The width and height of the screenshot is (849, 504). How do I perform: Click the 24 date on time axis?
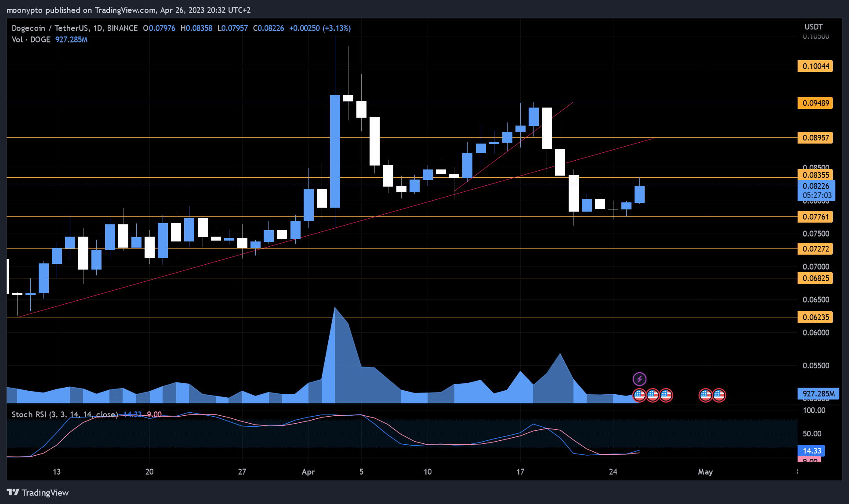613,472
